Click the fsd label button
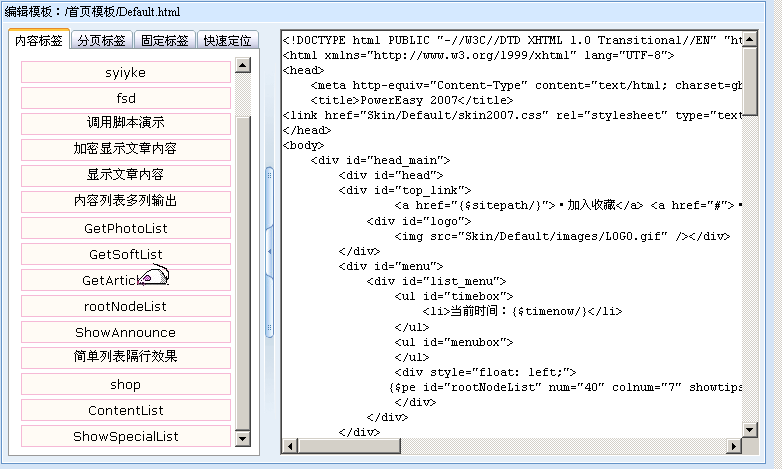Screen dimensions: 782x469 pyautogui.click(x=125, y=98)
